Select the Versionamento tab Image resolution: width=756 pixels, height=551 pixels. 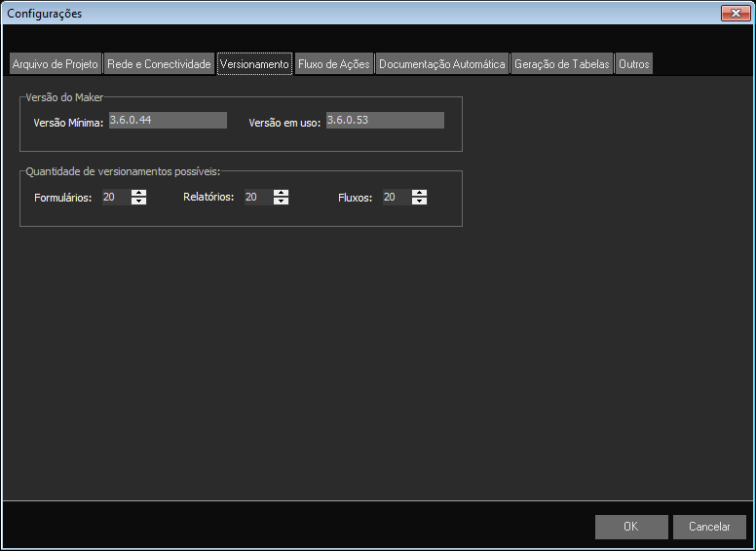pos(254,64)
